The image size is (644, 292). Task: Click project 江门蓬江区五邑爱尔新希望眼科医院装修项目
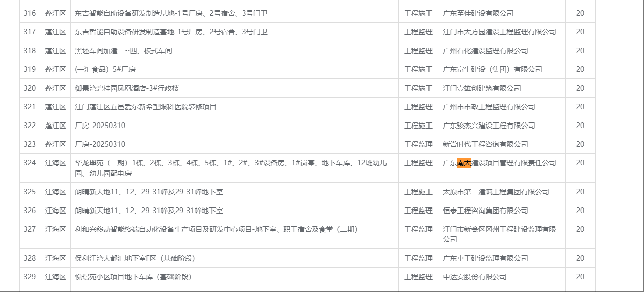(x=146, y=107)
